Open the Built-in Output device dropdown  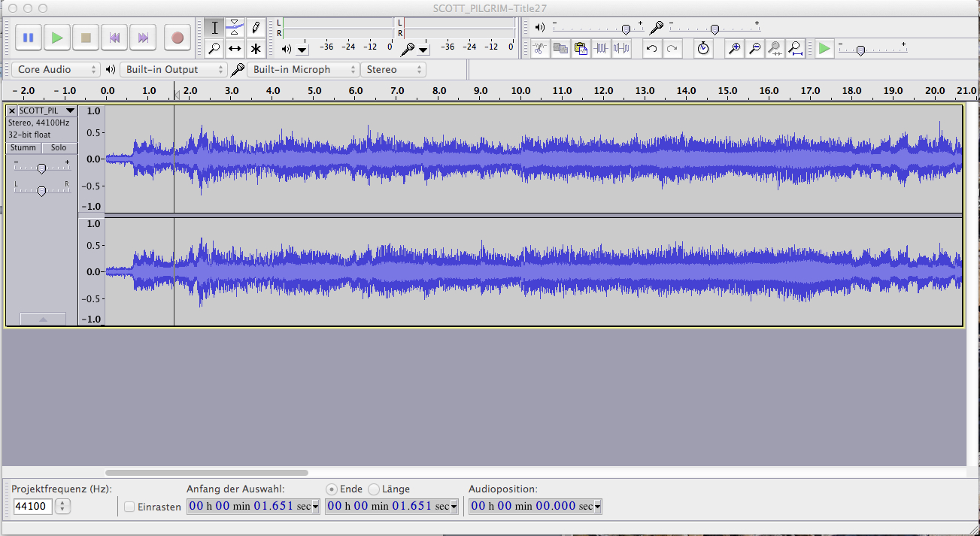pos(173,69)
